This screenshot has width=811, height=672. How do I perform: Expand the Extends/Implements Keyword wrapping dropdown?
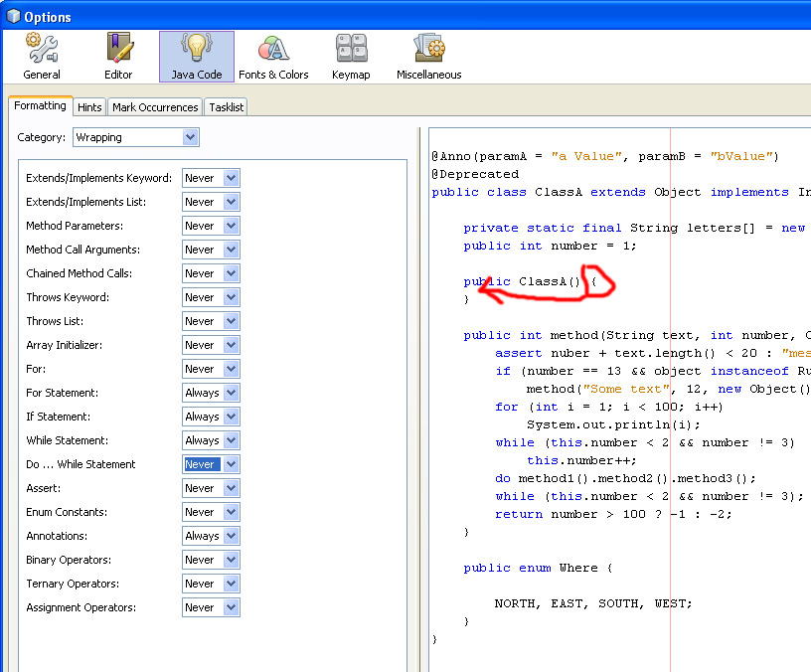coord(211,178)
